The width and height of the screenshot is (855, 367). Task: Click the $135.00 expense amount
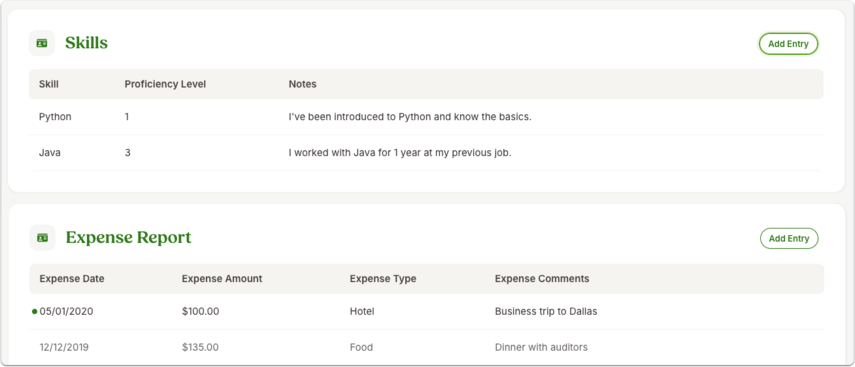coord(200,347)
